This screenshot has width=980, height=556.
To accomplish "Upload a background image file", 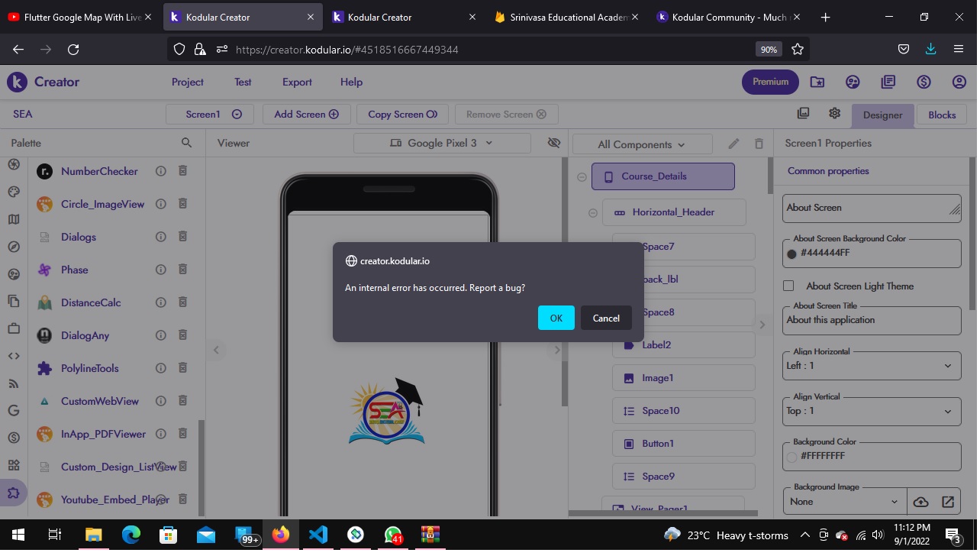I will point(920,502).
